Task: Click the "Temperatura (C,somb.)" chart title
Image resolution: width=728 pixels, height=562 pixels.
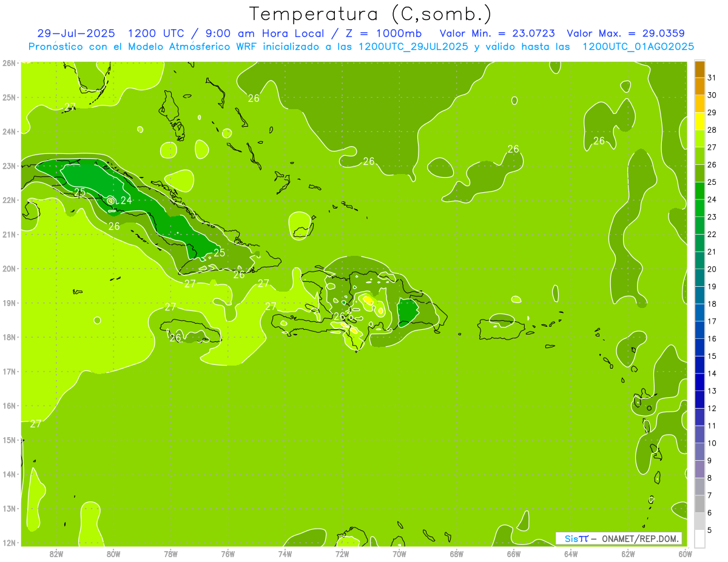Action: (371, 15)
